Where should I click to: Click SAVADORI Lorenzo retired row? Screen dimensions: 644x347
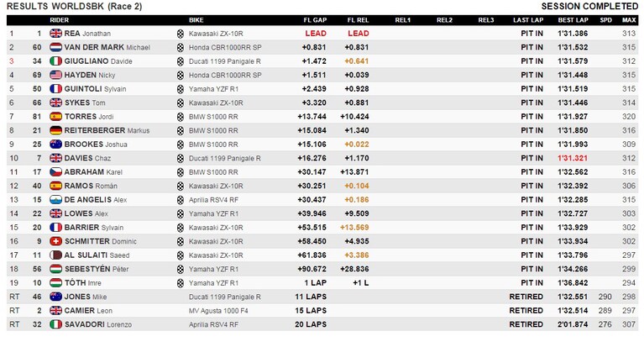(x=322, y=324)
